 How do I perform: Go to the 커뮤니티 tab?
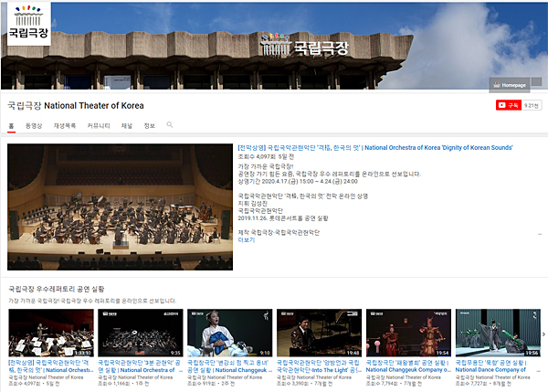(x=99, y=126)
